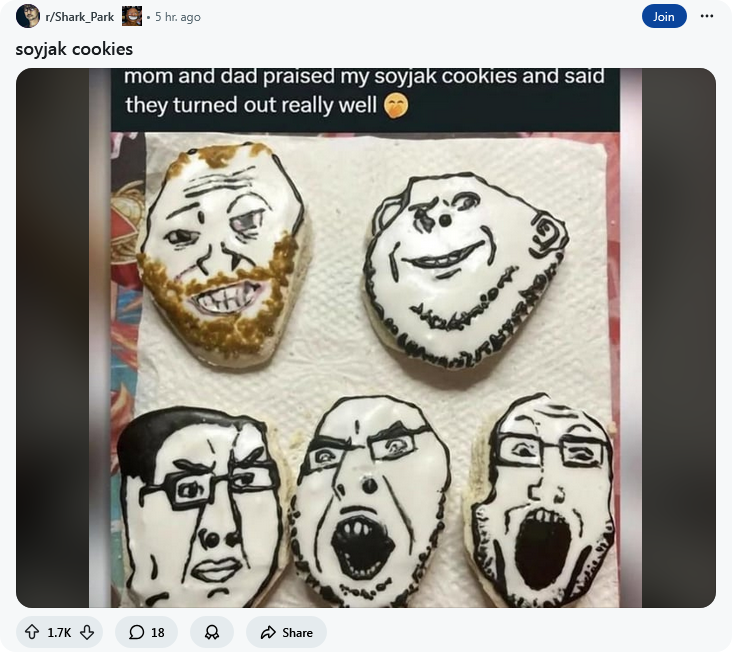732x652 pixels.
Task: Open the soyjak cookies post title
Action: (74, 49)
